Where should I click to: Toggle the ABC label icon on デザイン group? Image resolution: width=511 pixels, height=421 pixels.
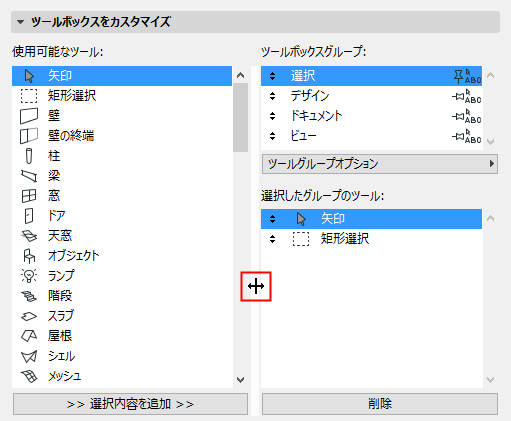[x=473, y=96]
